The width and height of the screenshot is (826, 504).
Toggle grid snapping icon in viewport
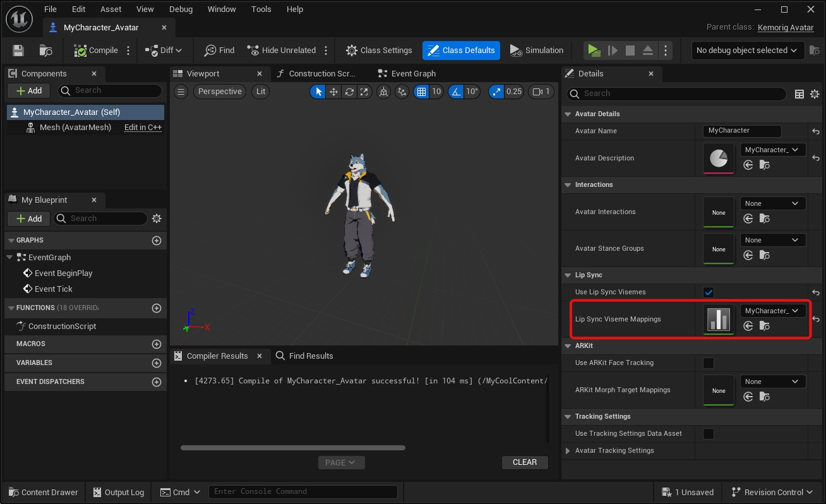pos(421,92)
